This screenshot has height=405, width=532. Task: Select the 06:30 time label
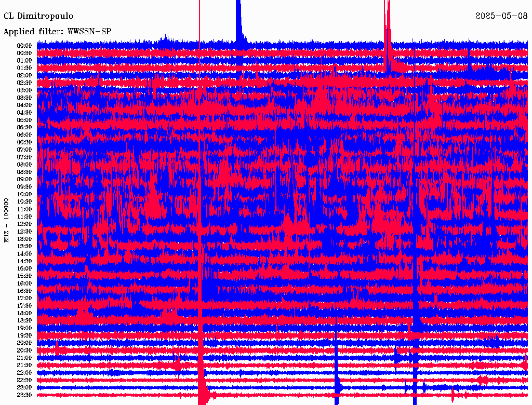tap(24, 142)
